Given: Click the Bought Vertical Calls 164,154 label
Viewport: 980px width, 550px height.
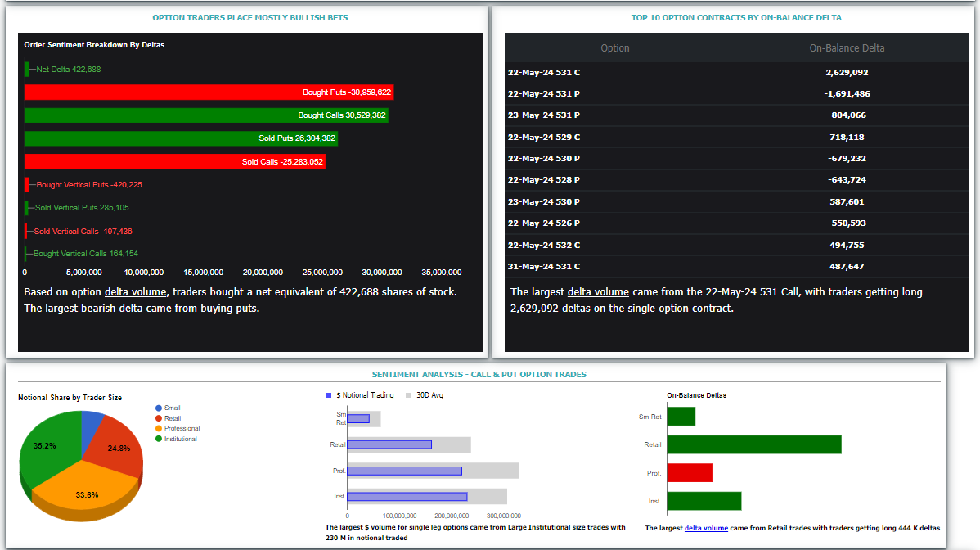Looking at the screenshot, I should point(86,254).
